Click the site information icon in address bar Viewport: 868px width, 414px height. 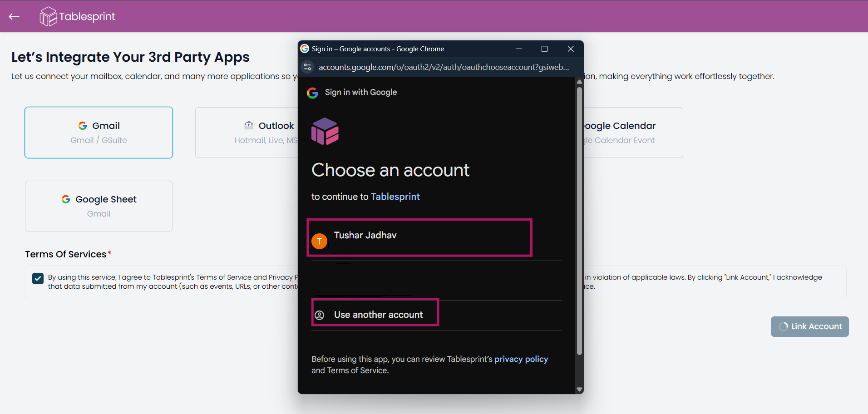pyautogui.click(x=307, y=67)
